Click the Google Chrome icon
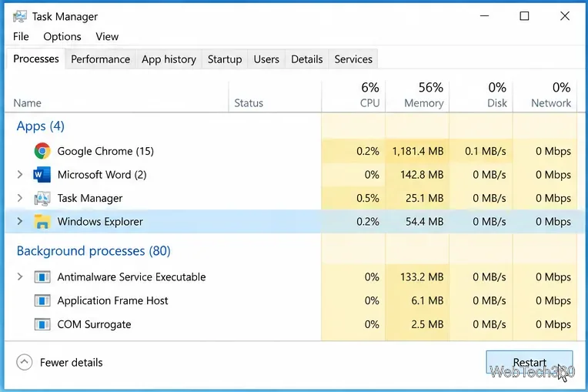 [42, 151]
